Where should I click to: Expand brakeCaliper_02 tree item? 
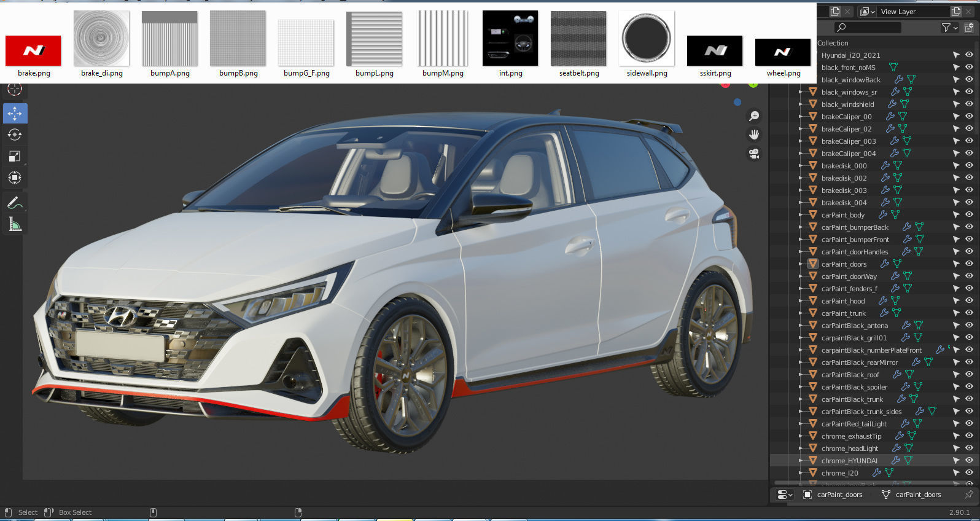point(801,128)
